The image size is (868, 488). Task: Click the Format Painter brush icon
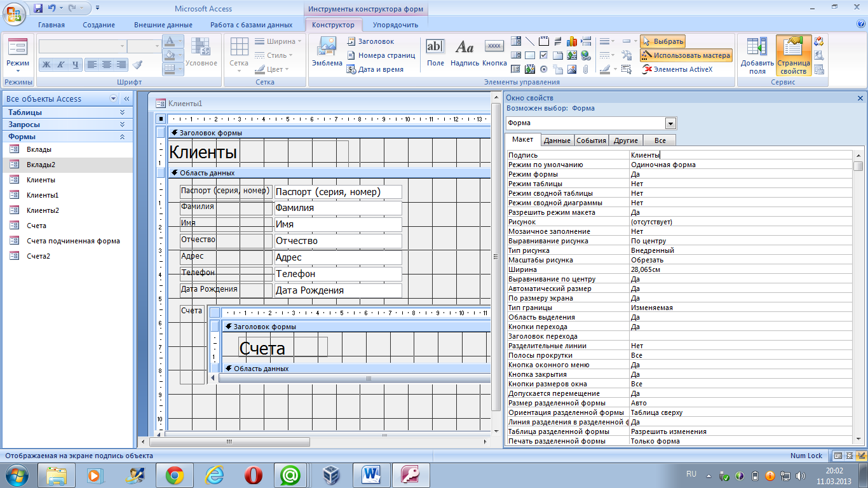[x=137, y=65]
